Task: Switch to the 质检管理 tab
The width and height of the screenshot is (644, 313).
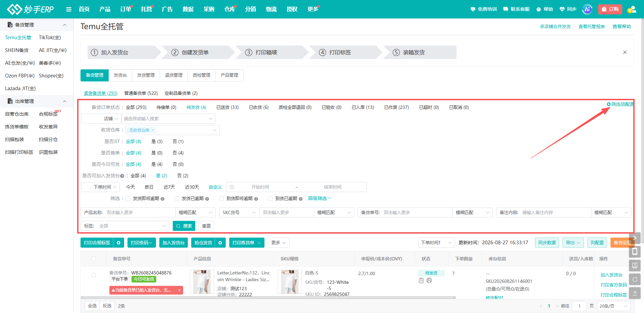Action: pos(201,75)
